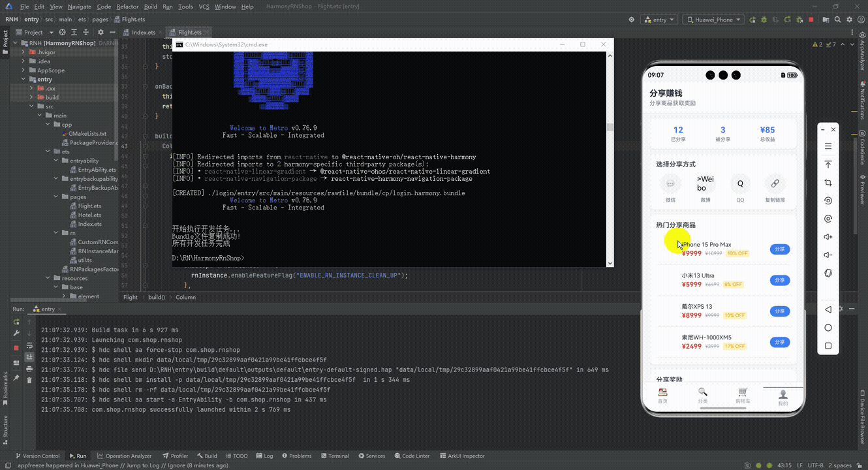Select CMakeLists.txt in project tree
This screenshot has width=868, height=470.
[x=87, y=133]
